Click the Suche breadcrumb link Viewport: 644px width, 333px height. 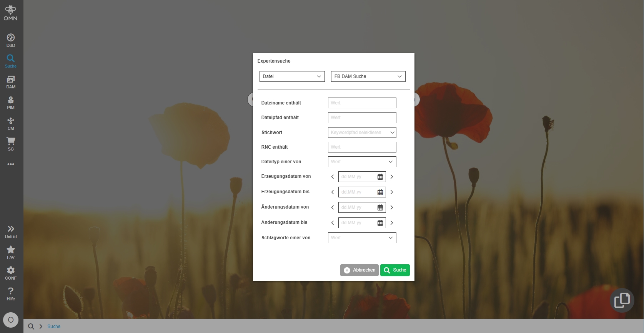tap(54, 326)
